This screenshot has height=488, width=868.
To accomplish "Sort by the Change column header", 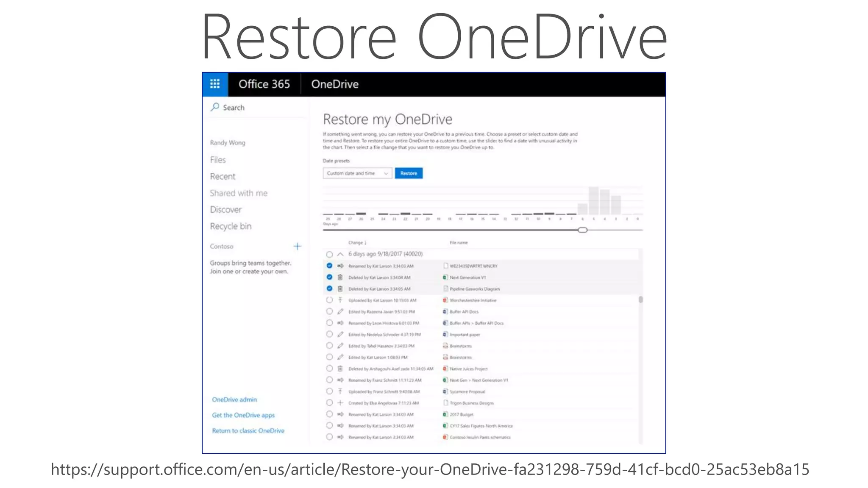I will [357, 243].
